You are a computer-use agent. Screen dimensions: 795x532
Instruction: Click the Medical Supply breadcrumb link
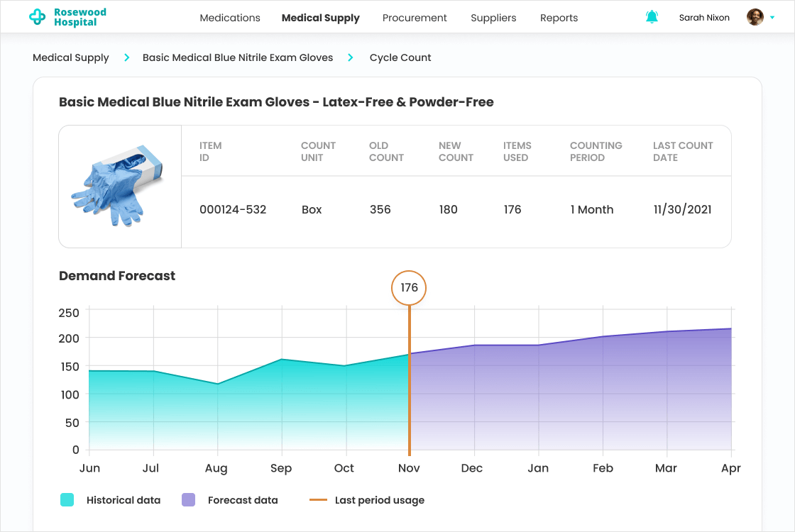[71, 57]
